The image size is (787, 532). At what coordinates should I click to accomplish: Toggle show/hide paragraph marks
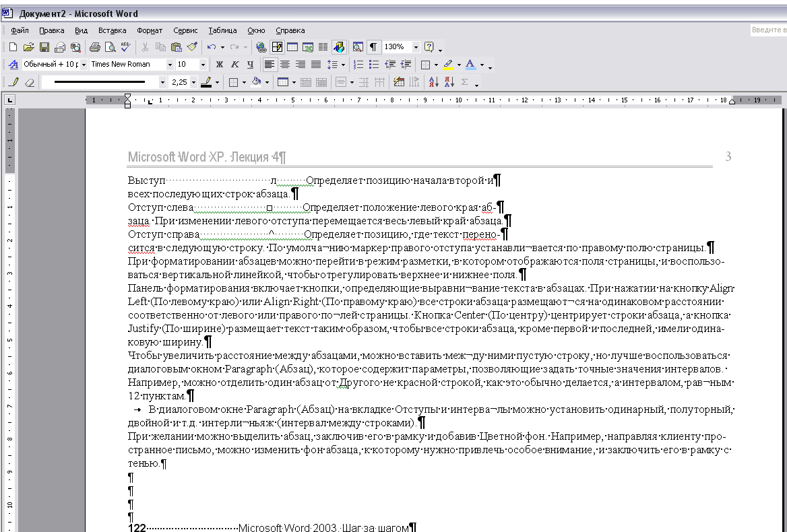coord(373,47)
